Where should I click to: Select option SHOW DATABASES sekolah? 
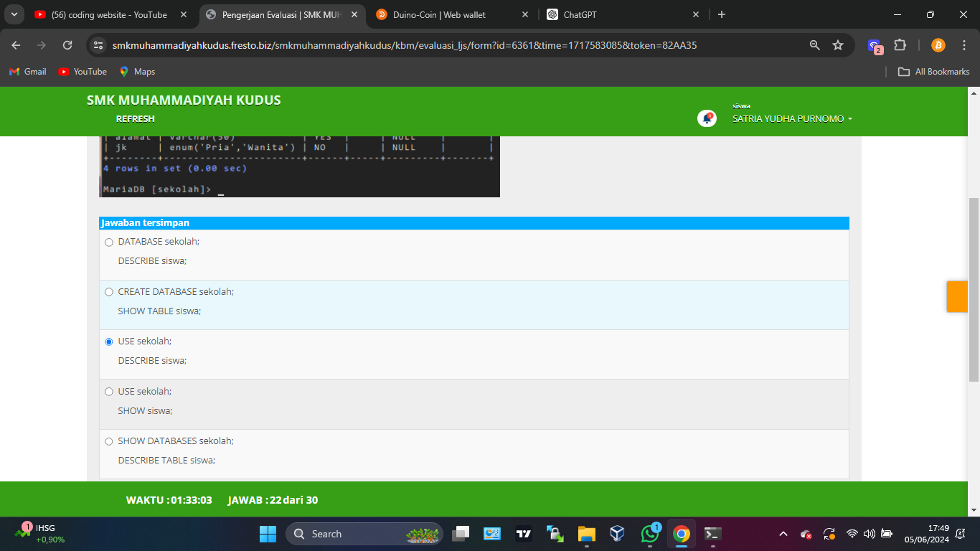pyautogui.click(x=109, y=441)
